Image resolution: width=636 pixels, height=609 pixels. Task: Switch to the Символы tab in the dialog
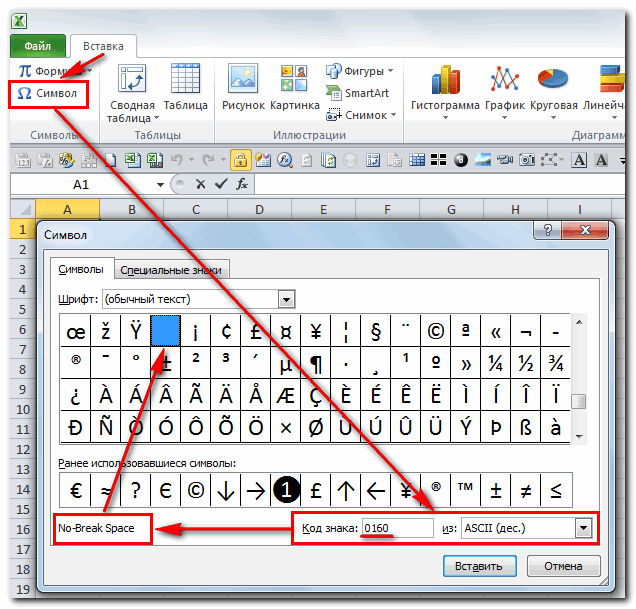[x=81, y=269]
